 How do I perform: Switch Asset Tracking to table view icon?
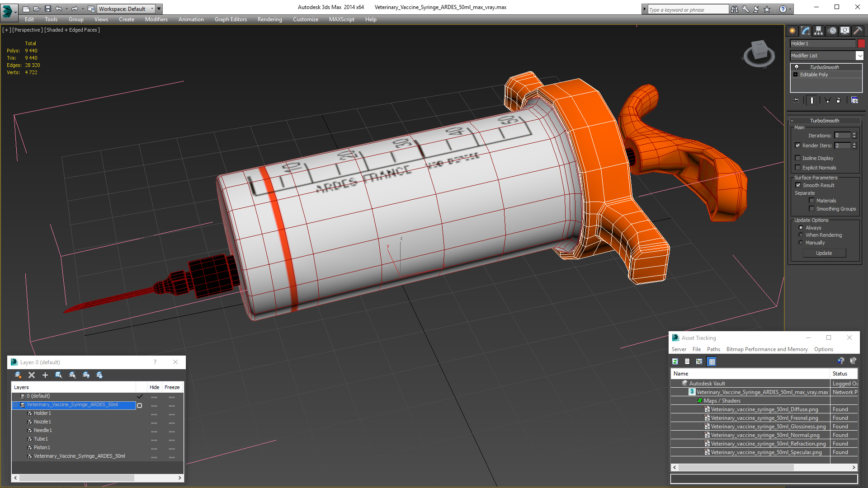[x=712, y=361]
